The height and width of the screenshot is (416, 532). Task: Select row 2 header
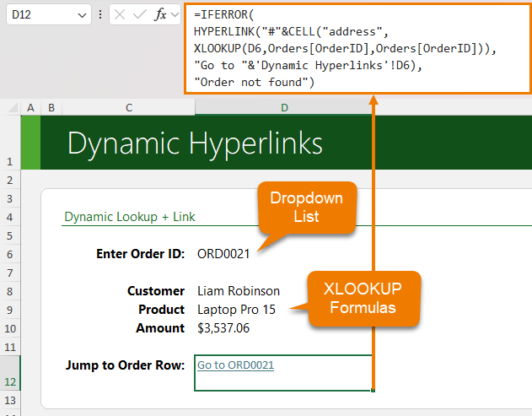(10, 180)
